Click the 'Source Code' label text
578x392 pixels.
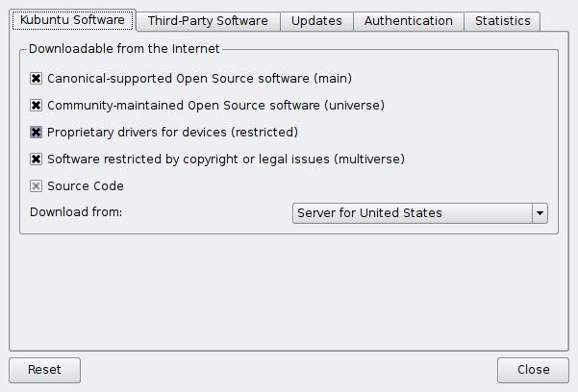point(86,186)
